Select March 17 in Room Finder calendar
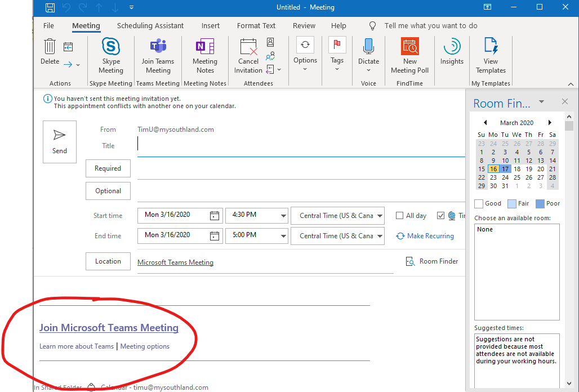The image size is (579, 392). coord(505,169)
